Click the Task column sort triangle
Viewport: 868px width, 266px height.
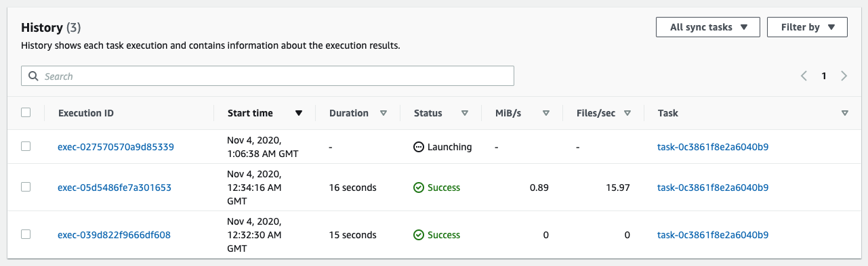(844, 114)
